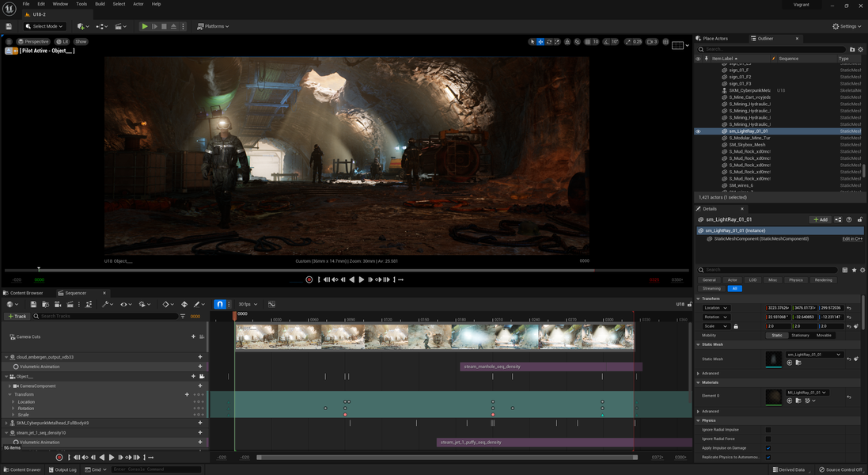Open the sm_LightRay_01_01 static mesh dropdown

coord(813,355)
